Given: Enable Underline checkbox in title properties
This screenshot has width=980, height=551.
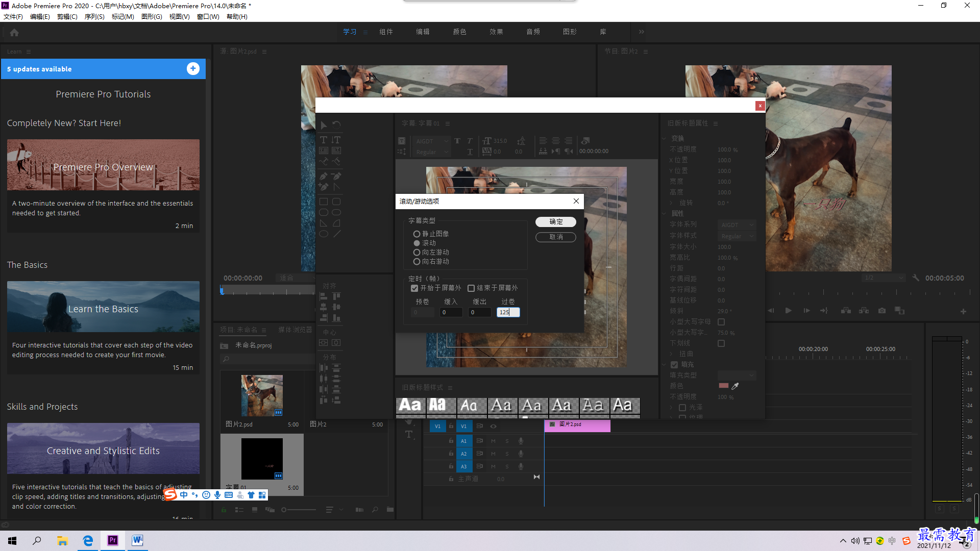Looking at the screenshot, I should [x=721, y=343].
